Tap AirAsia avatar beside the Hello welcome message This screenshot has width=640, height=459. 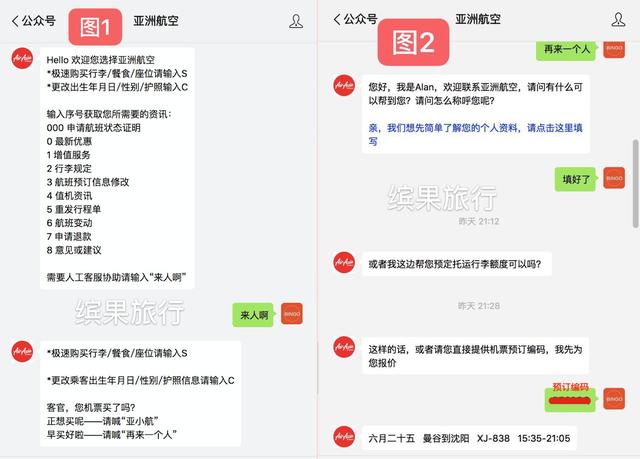coord(22,58)
